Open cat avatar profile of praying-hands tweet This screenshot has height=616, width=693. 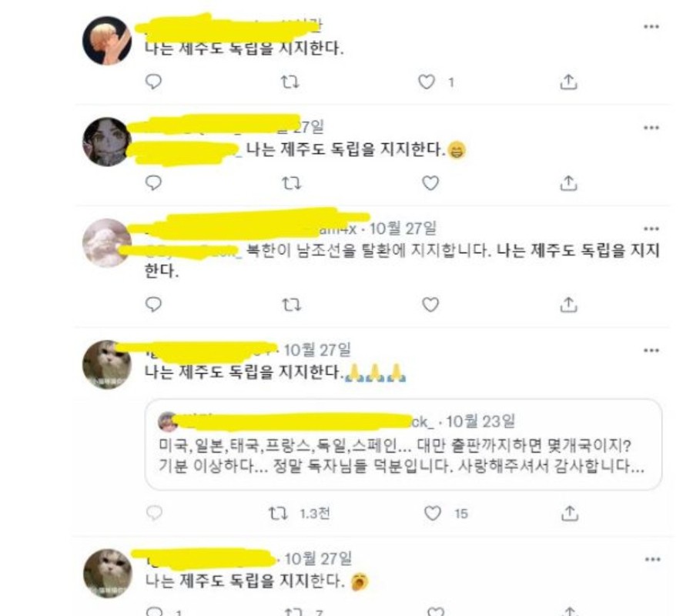(x=107, y=364)
